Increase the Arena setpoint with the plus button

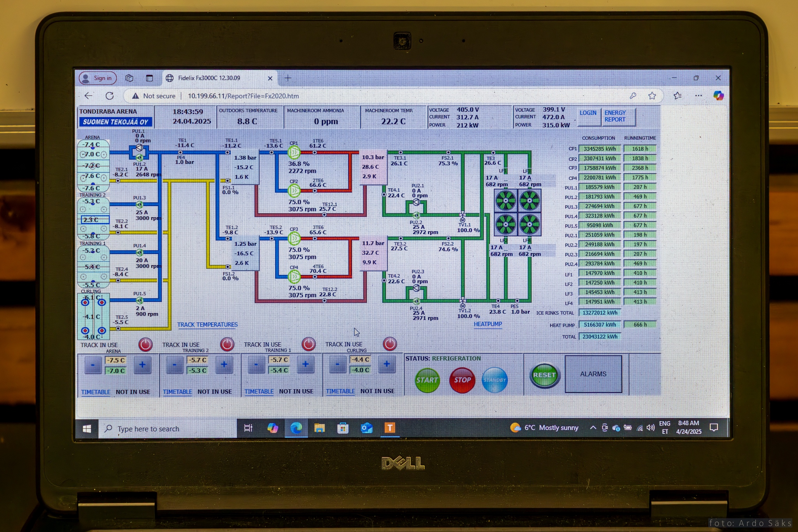click(x=142, y=365)
